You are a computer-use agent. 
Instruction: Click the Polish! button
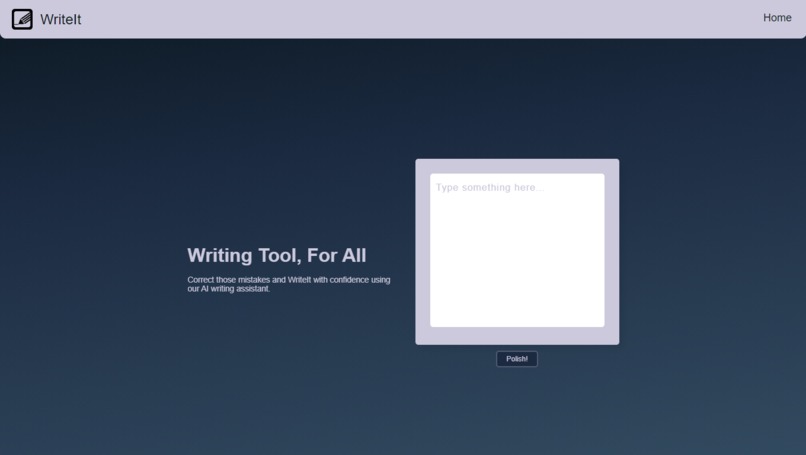[x=517, y=359]
